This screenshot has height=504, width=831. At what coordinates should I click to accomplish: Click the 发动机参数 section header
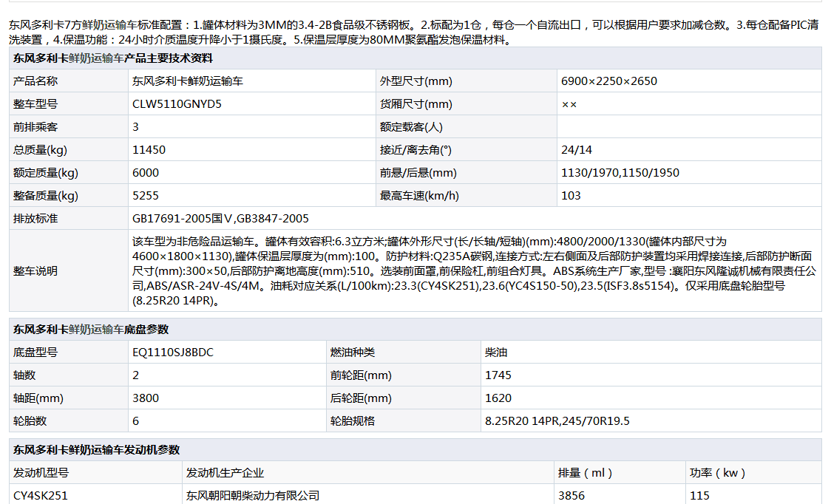pyautogui.click(x=415, y=449)
